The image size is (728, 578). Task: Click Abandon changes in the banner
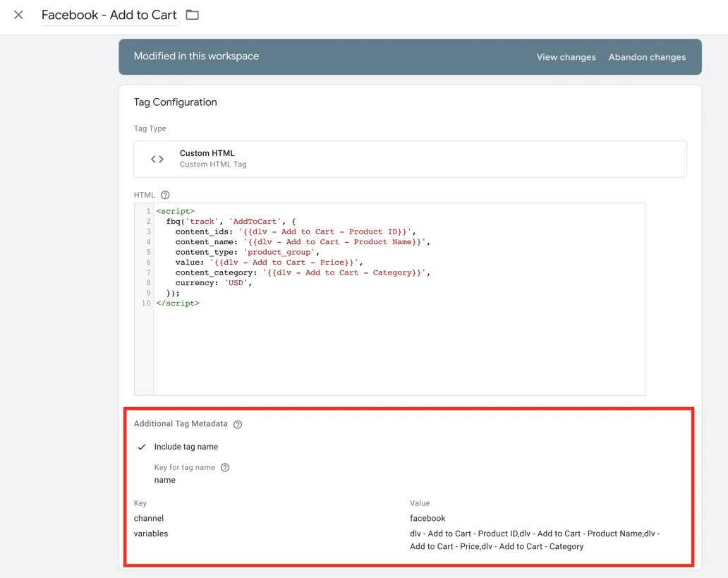click(647, 57)
